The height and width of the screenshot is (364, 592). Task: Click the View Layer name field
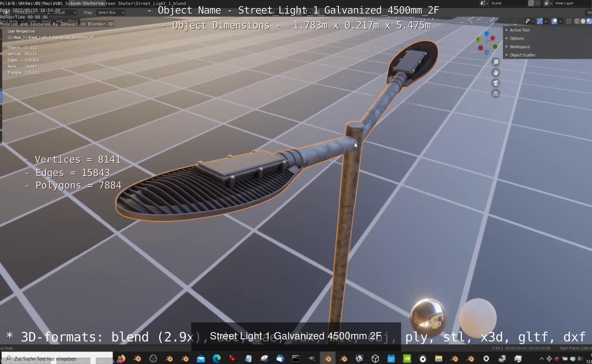click(572, 3)
